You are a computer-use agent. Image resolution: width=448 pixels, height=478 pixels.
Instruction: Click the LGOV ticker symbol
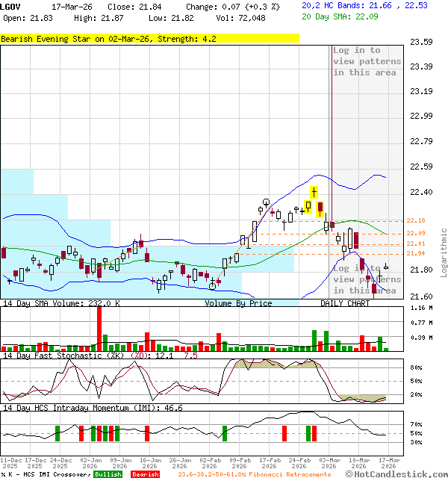[x=11, y=6]
